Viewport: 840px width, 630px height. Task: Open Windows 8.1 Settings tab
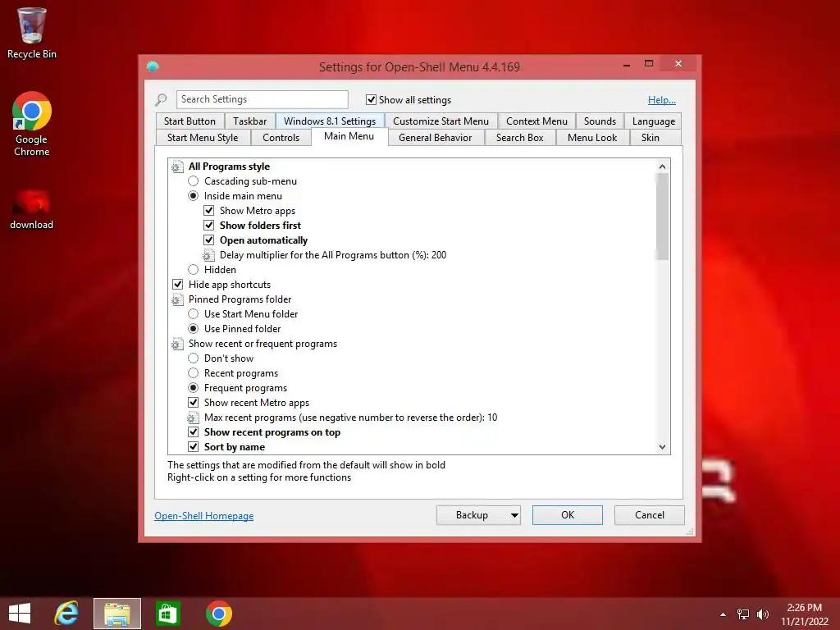point(330,121)
